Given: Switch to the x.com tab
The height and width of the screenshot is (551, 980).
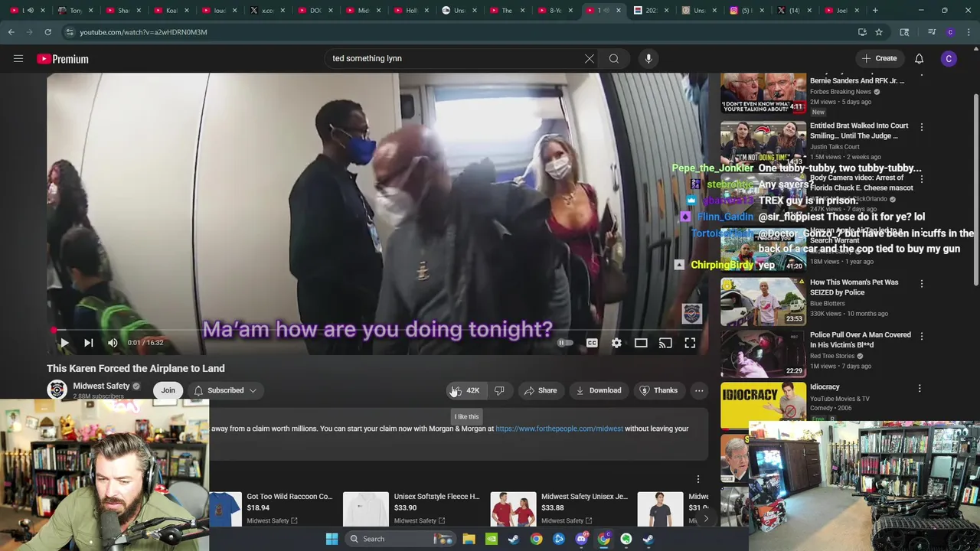Looking at the screenshot, I should (268, 11).
